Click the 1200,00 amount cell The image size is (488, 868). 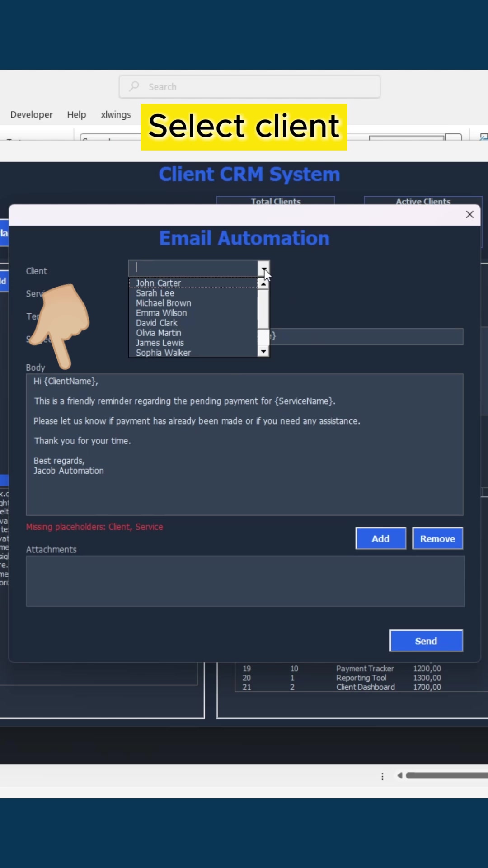pyautogui.click(x=427, y=669)
